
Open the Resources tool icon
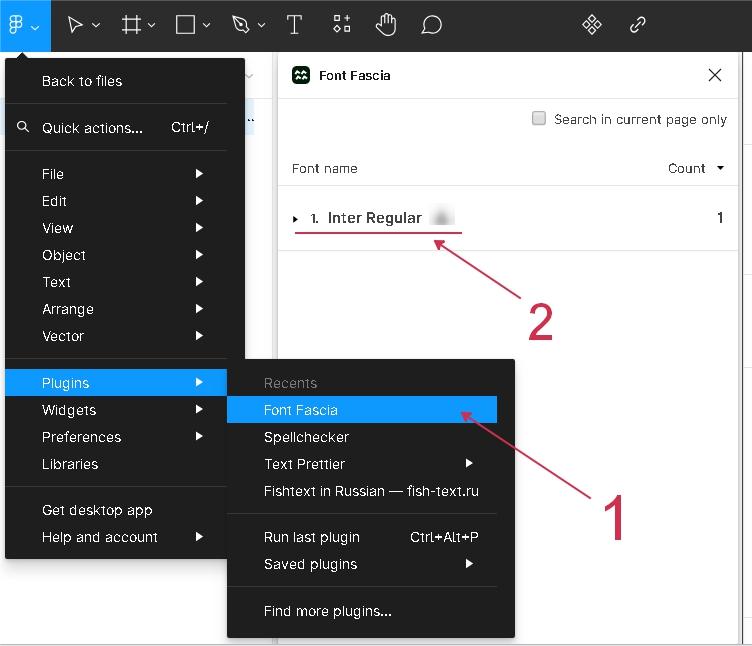(x=342, y=25)
